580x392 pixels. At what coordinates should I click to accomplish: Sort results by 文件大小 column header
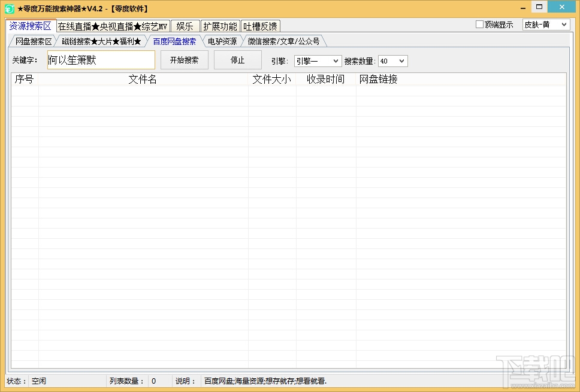pyautogui.click(x=272, y=79)
